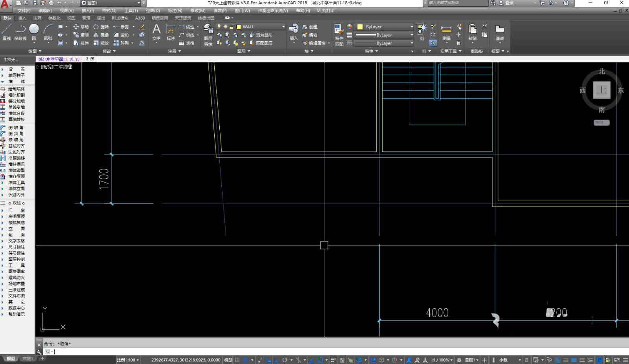
Task: Toggle polar tracking in status bar
Action: point(285,360)
